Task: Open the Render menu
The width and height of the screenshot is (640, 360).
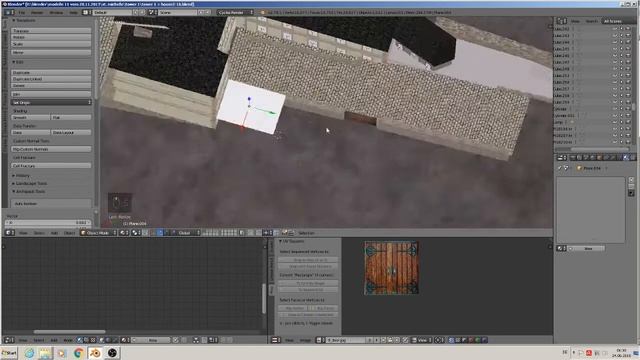Action: (37, 13)
